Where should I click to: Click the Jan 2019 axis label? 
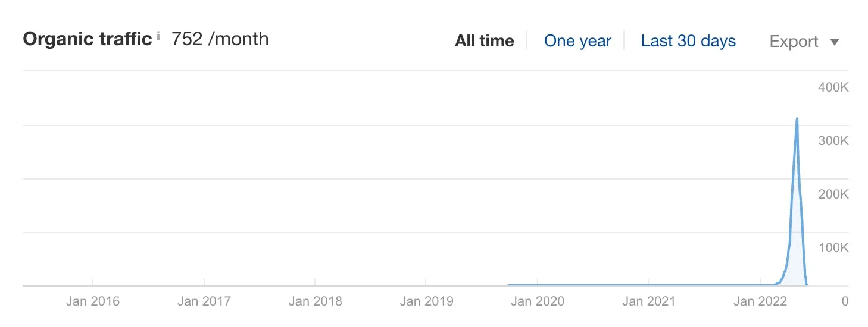point(426,301)
